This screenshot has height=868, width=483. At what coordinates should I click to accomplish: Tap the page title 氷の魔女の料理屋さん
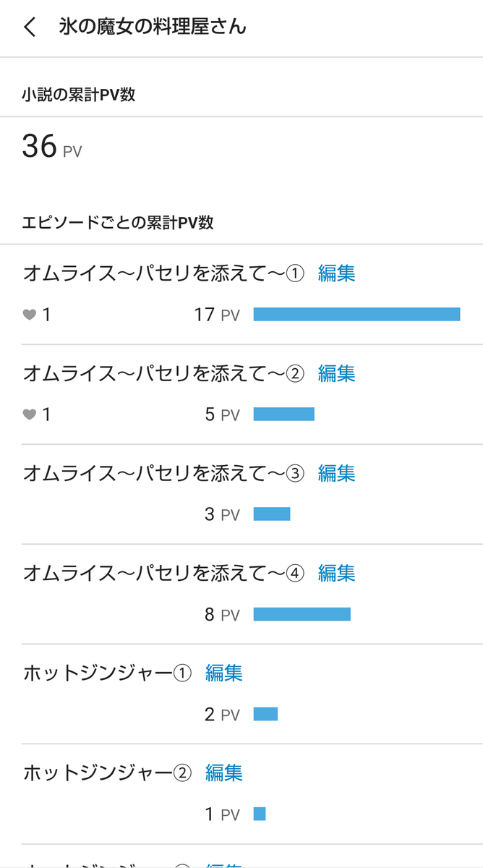(153, 27)
